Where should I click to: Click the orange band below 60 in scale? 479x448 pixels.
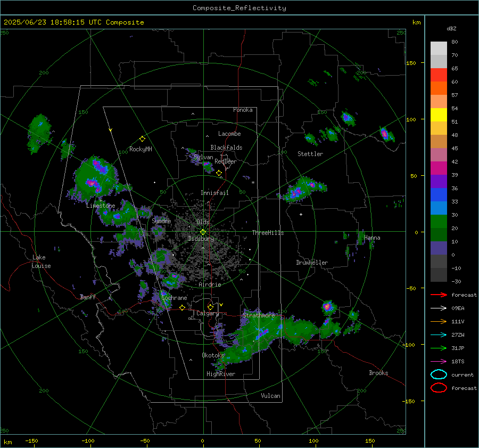[439, 88]
